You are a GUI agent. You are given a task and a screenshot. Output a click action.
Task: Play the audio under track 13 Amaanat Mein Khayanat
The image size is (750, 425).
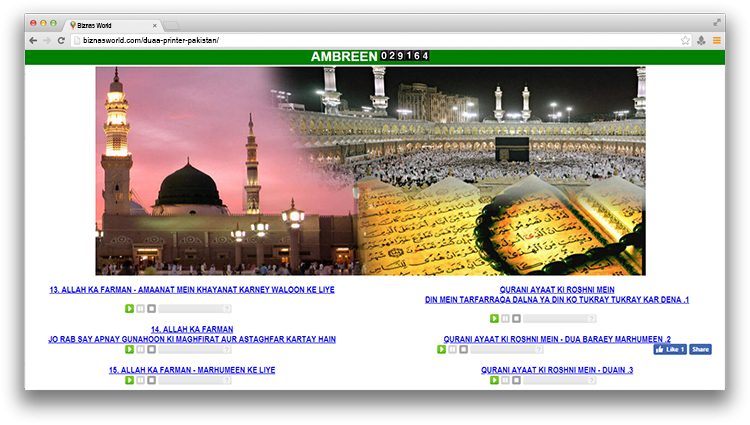[129, 308]
